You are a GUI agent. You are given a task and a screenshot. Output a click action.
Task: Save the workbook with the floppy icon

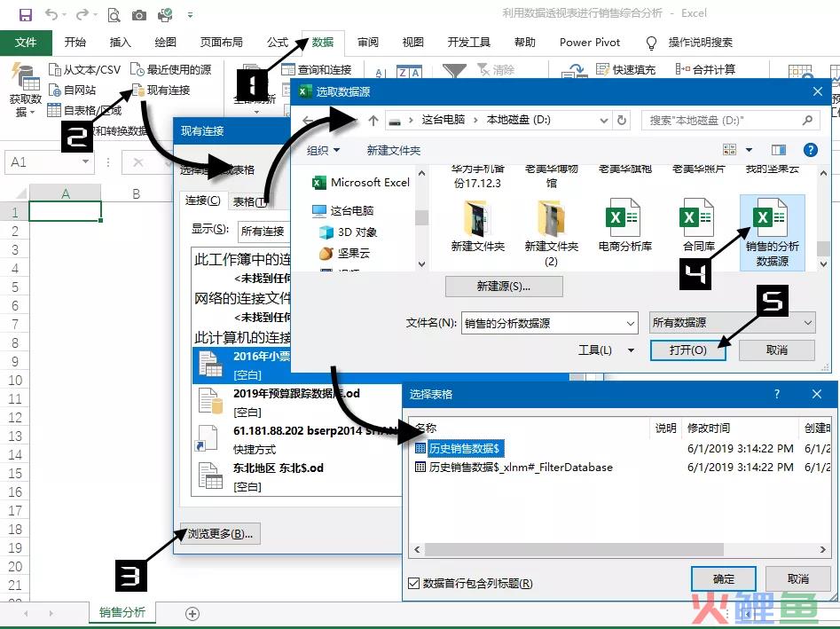pyautogui.click(x=25, y=14)
